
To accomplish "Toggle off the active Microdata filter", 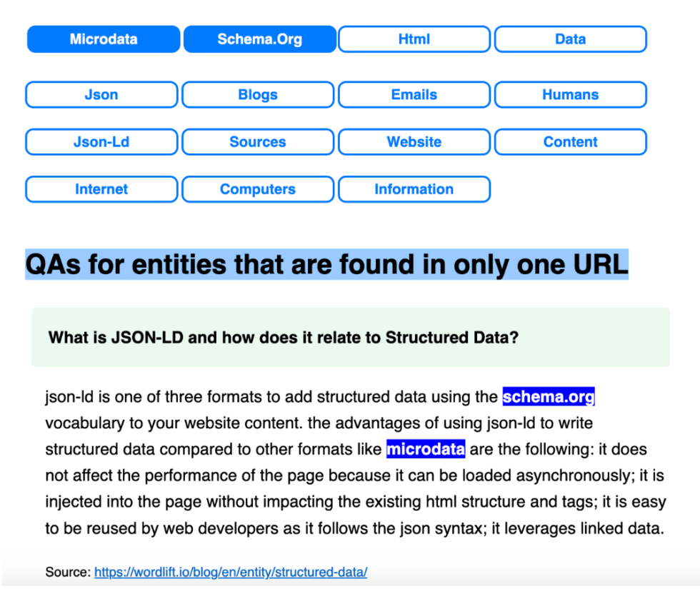I will point(103,39).
